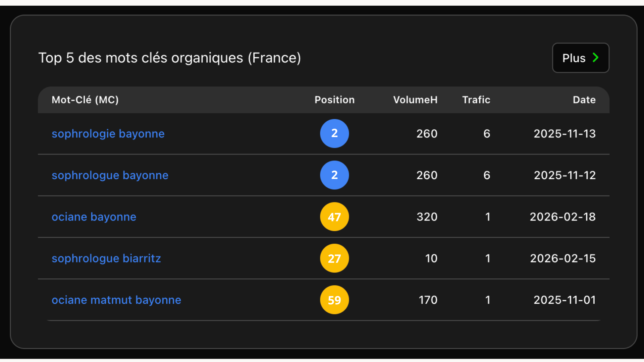Viewport: 644px width, 362px height.
Task: Open the sophrologue bayonne keyword link
Action: click(x=110, y=175)
